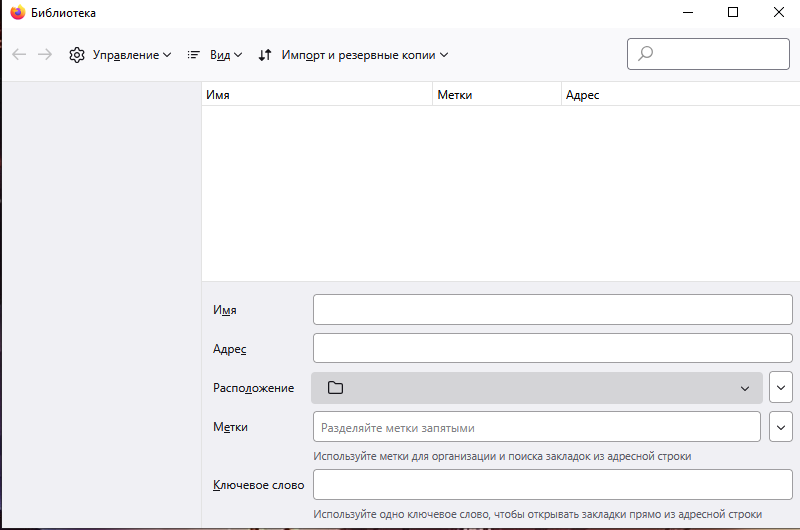Image resolution: width=800 pixels, height=530 pixels.
Task: Open Импорт и резервные копии menu
Action: pyautogui.click(x=353, y=55)
